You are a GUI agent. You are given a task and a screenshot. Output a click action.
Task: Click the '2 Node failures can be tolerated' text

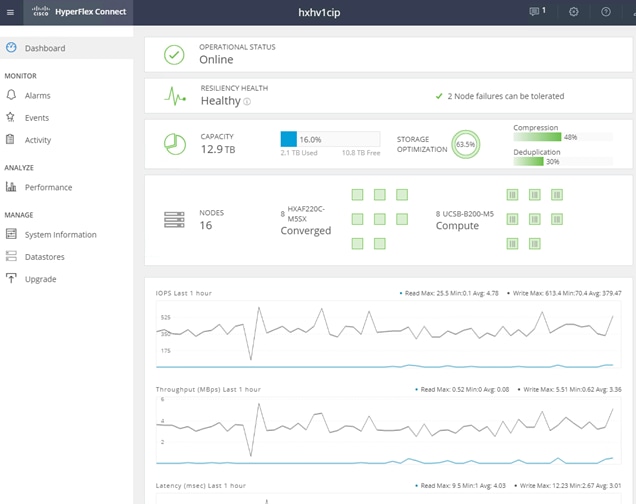(506, 96)
